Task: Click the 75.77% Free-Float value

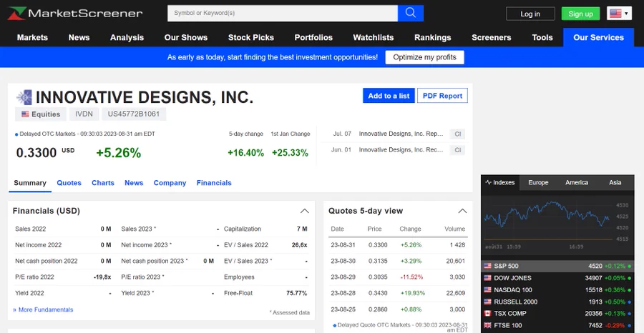Action: pos(296,293)
